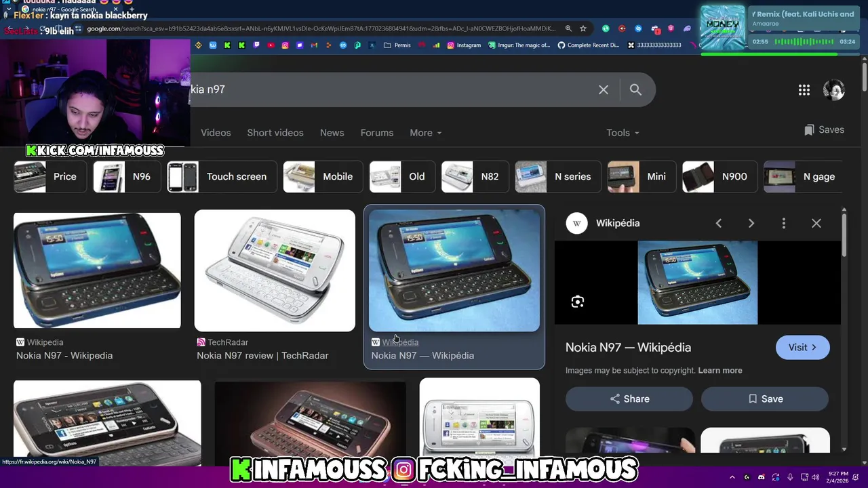This screenshot has height=488, width=868.
Task: Show previous image in preview panel
Action: [719, 223]
